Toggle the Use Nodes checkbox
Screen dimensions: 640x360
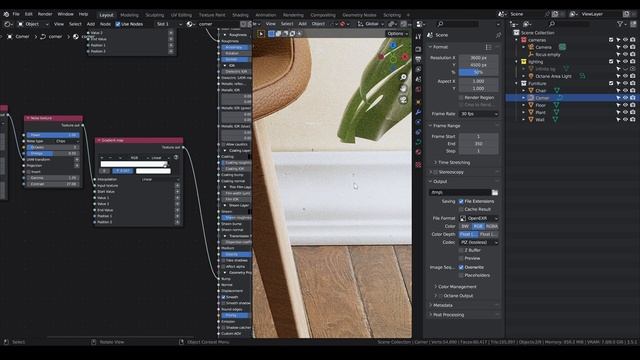[118, 24]
